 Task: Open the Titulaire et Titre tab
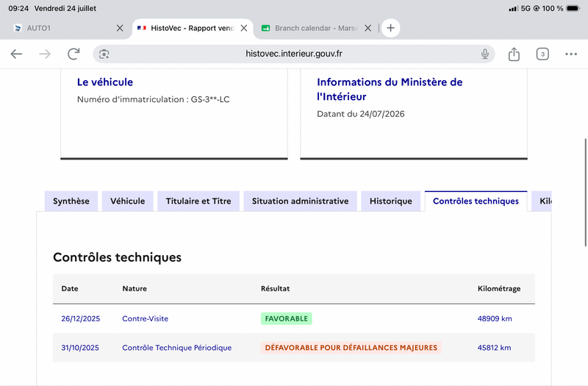point(198,201)
